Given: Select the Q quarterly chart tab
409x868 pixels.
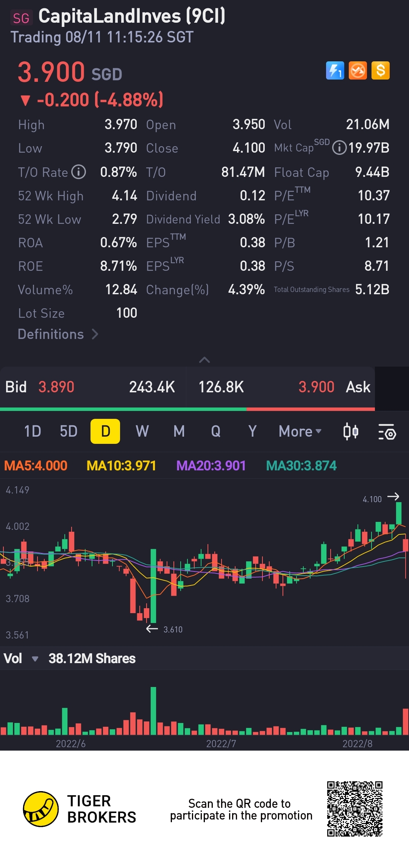Looking at the screenshot, I should pos(216,431).
